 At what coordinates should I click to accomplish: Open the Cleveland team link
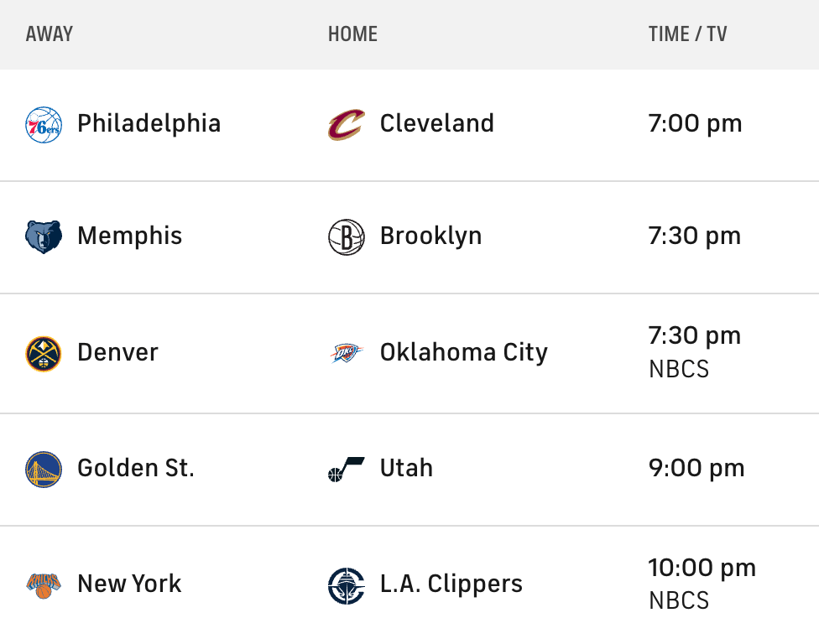tap(436, 123)
